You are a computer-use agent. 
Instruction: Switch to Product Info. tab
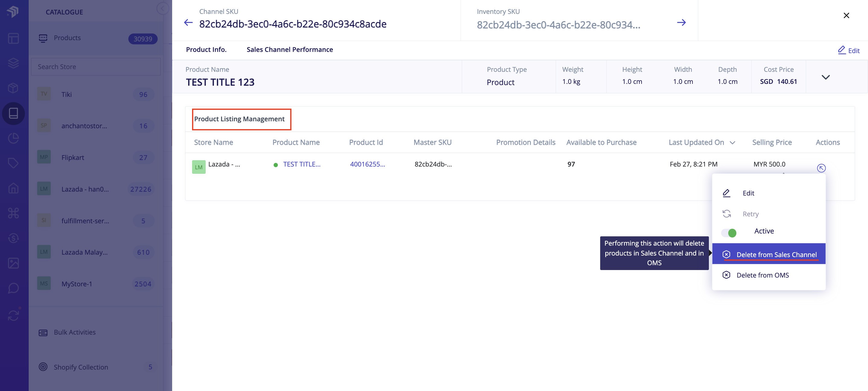206,49
